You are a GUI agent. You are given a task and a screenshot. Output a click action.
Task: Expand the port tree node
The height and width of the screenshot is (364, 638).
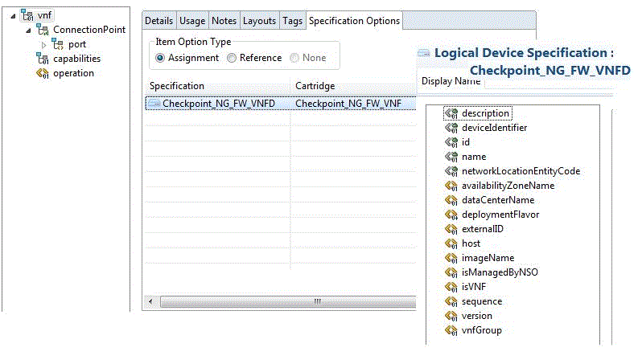pos(44,45)
